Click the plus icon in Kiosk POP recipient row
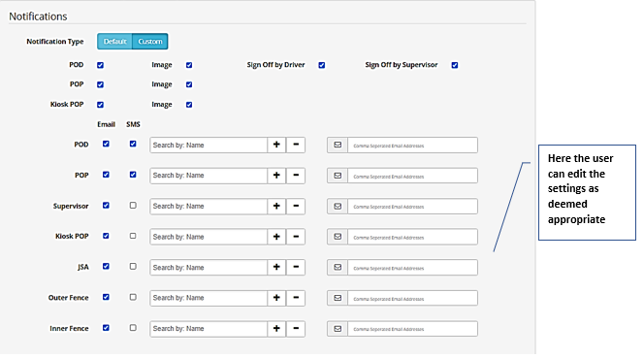 [276, 237]
